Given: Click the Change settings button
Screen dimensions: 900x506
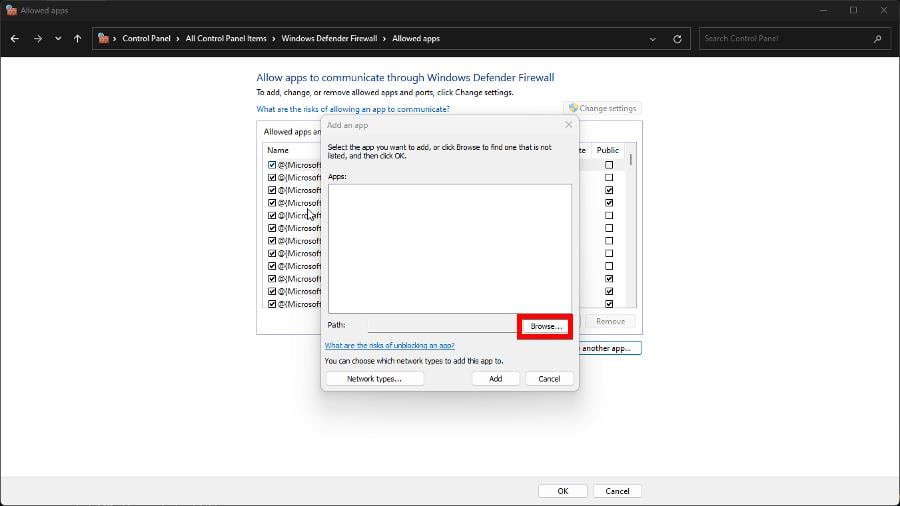Looking at the screenshot, I should point(603,108).
